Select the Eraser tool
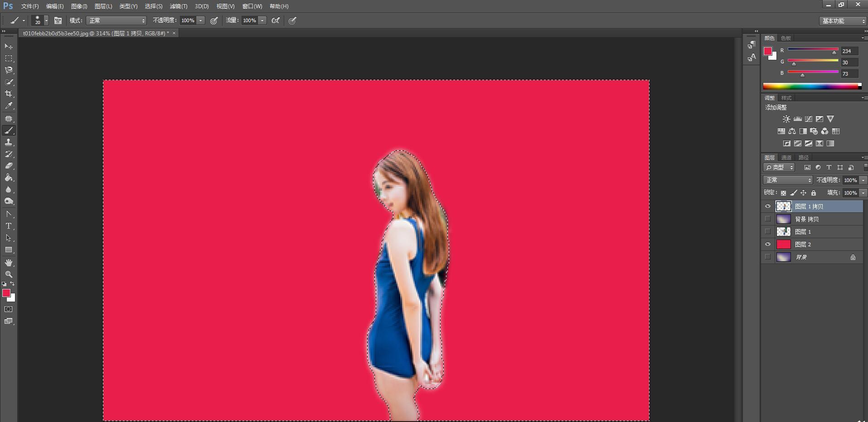 pyautogui.click(x=9, y=166)
